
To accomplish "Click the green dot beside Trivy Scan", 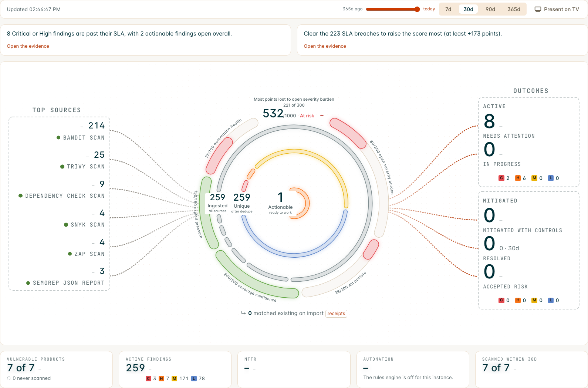I will coord(62,167).
